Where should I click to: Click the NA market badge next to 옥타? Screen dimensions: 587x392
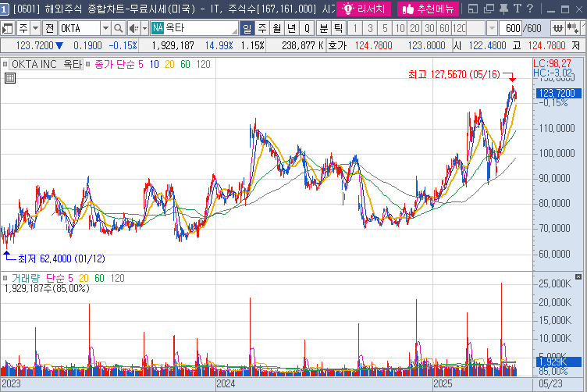158,27
